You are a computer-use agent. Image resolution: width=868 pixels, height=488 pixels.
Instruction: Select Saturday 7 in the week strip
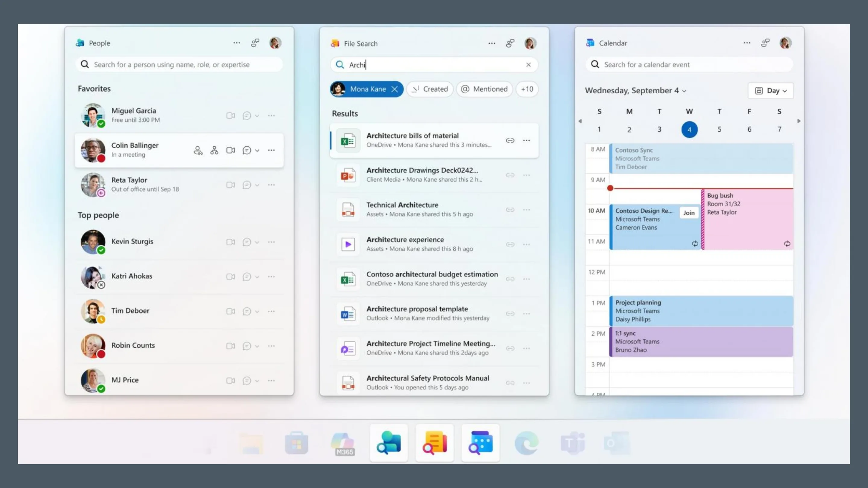779,129
